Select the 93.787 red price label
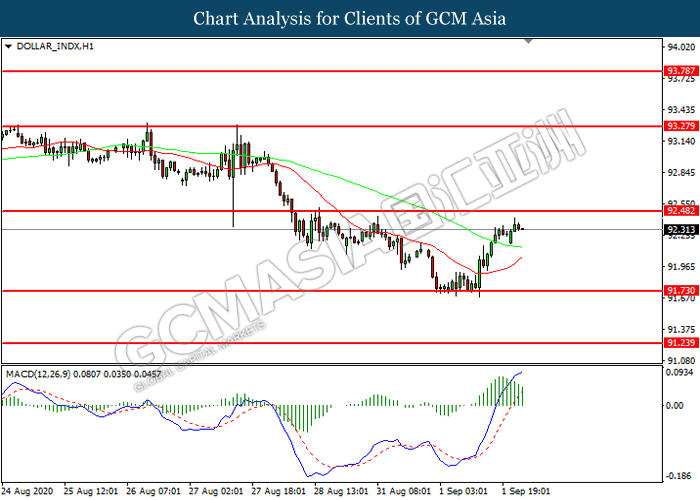The height and width of the screenshot is (500, 700). coord(681,71)
